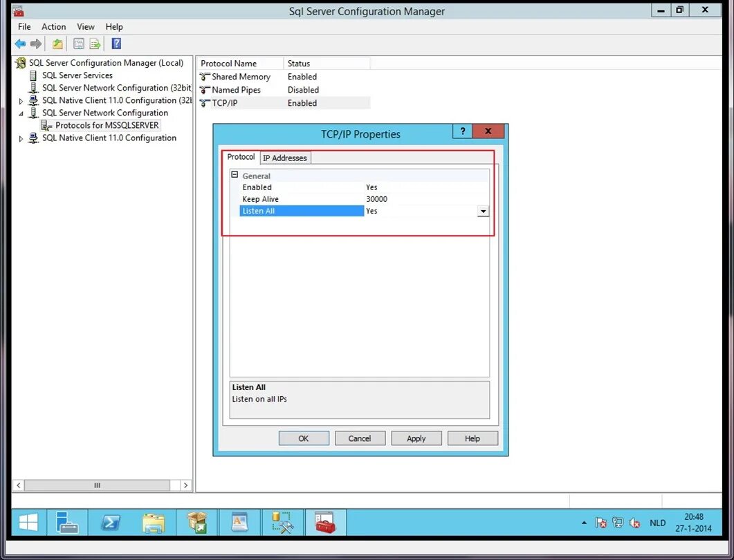
Task: Collapse the General section in properties
Action: tap(235, 175)
